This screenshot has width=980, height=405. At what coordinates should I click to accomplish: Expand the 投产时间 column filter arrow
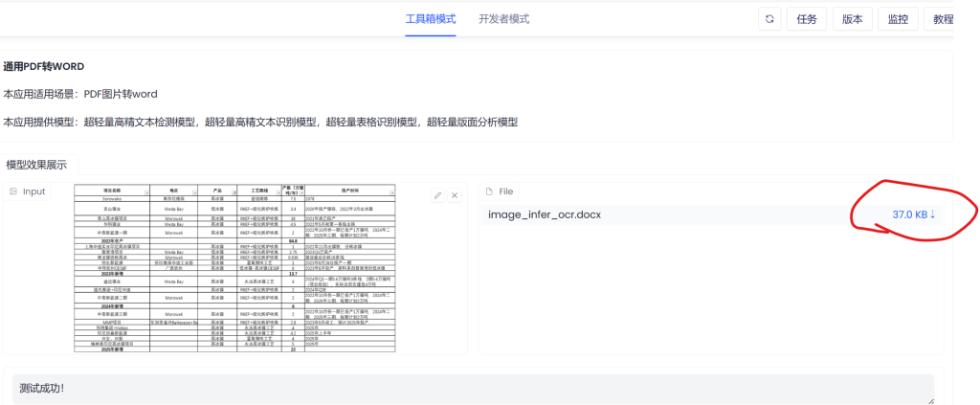pos(391,192)
